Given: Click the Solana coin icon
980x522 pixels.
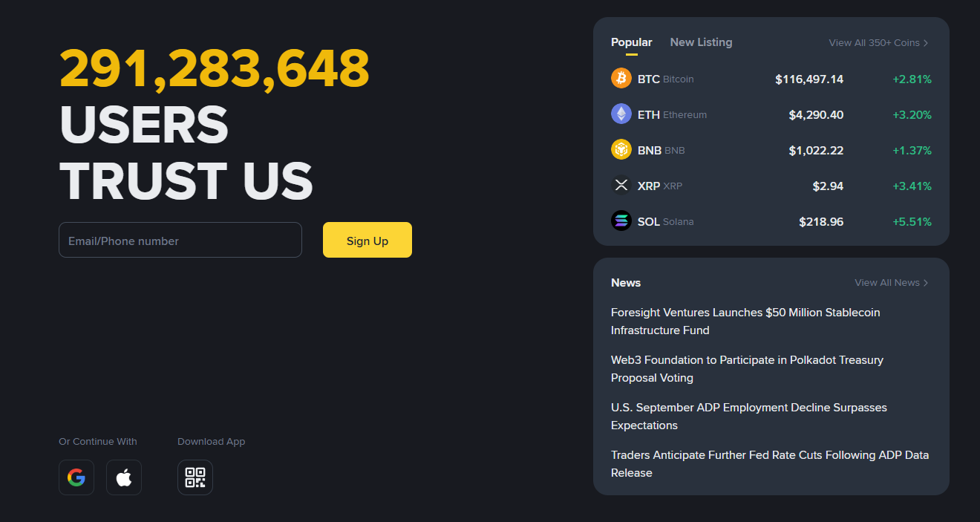Looking at the screenshot, I should coord(621,221).
